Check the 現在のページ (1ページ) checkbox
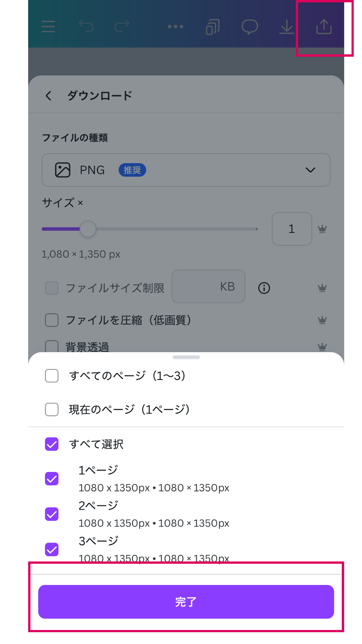This screenshot has height=644, width=362. (x=52, y=410)
